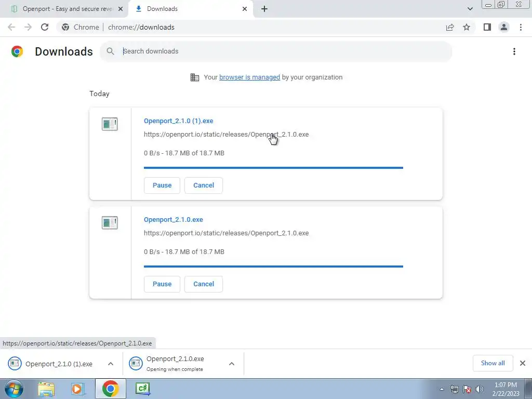
Task: Click the 'Downloads' page title
Action: [x=64, y=51]
